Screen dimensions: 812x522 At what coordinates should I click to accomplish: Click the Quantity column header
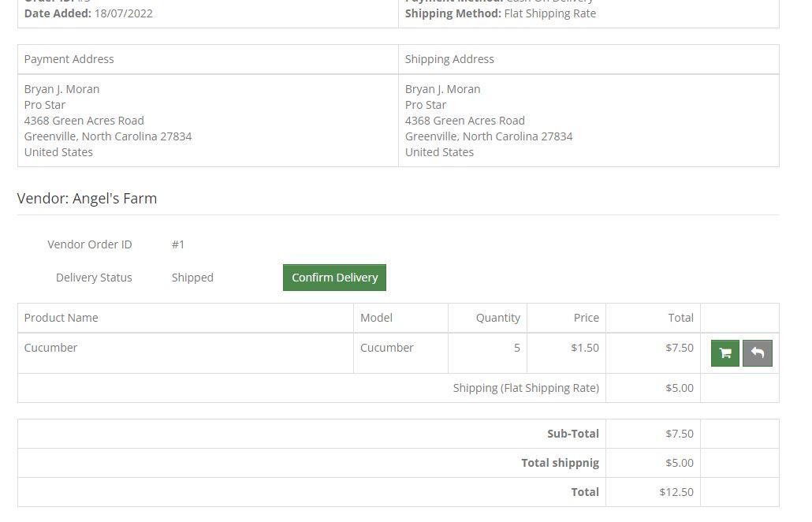[x=497, y=318]
